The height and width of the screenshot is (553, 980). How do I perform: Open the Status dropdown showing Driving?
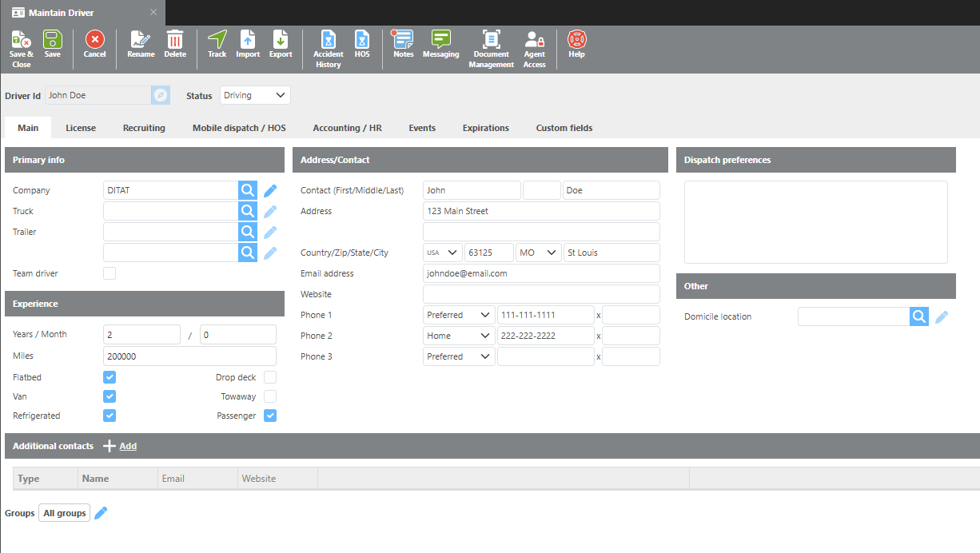255,95
